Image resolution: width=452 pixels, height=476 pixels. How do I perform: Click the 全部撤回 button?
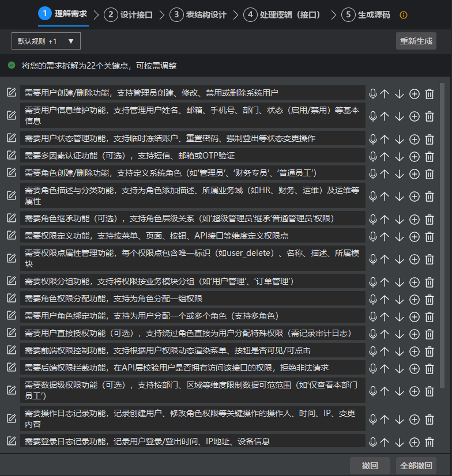point(416,466)
